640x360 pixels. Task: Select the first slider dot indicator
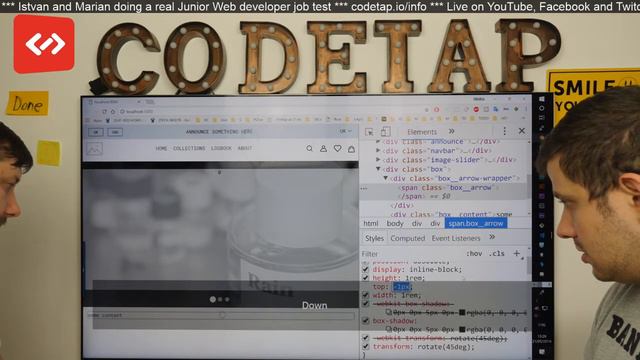coord(213,299)
